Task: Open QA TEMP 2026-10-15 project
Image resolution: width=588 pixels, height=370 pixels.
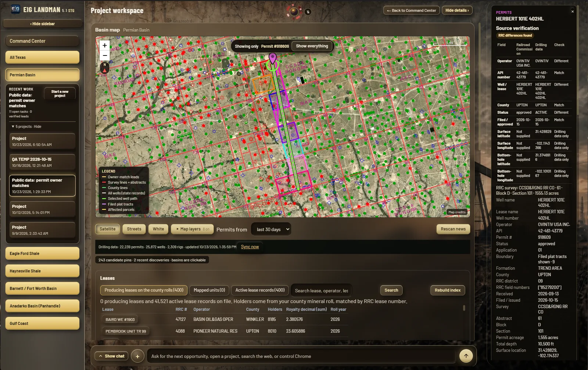Action: tap(42, 162)
